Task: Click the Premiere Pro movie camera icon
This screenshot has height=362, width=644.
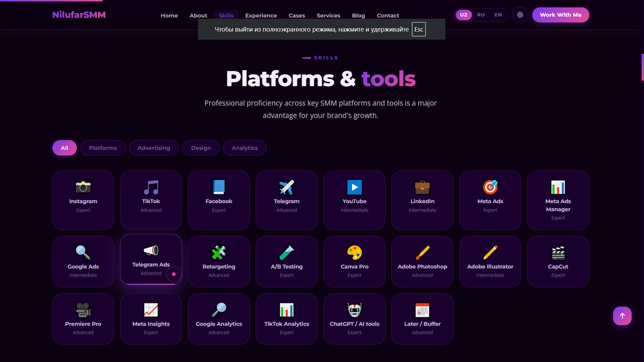Action: click(83, 310)
